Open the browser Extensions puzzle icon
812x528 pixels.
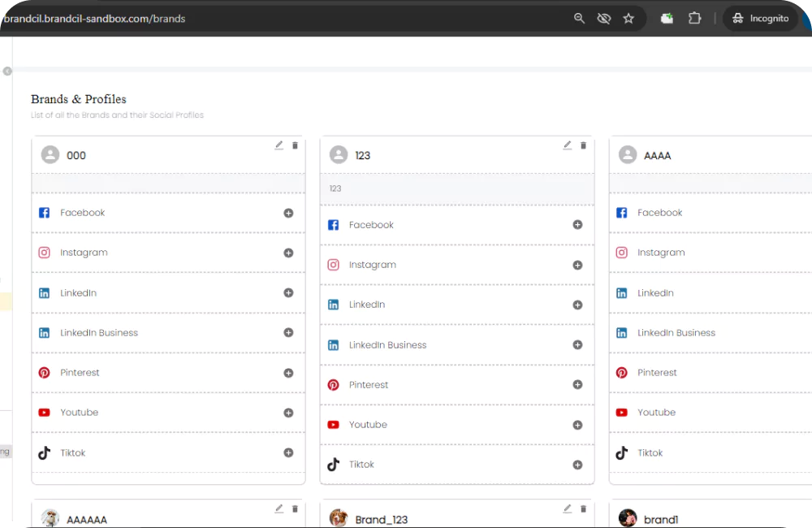(694, 19)
